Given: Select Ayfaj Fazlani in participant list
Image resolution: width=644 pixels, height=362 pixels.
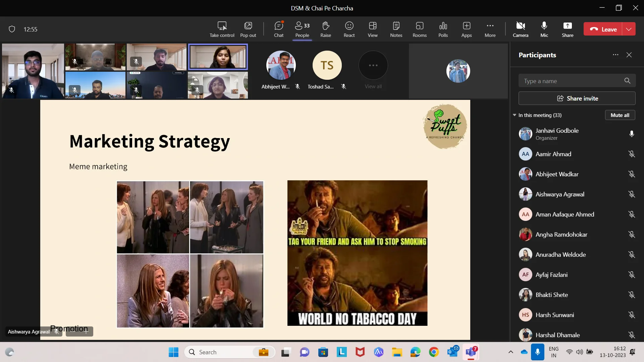Looking at the screenshot, I should click(577, 275).
